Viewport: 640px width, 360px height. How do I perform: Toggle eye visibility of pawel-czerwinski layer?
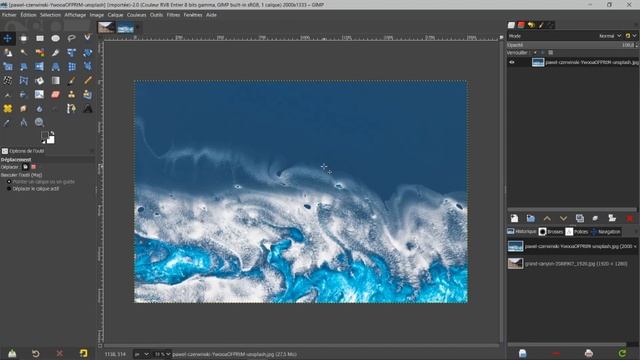(x=512, y=62)
